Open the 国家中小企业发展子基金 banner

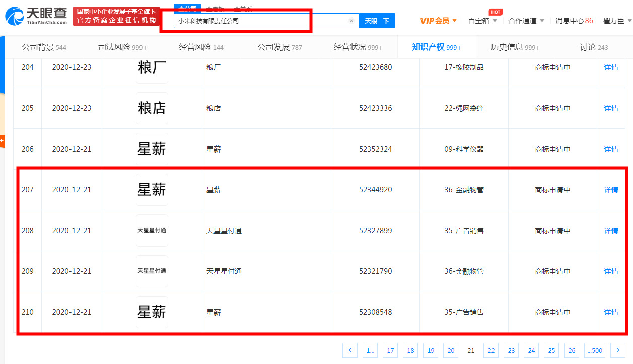click(116, 16)
